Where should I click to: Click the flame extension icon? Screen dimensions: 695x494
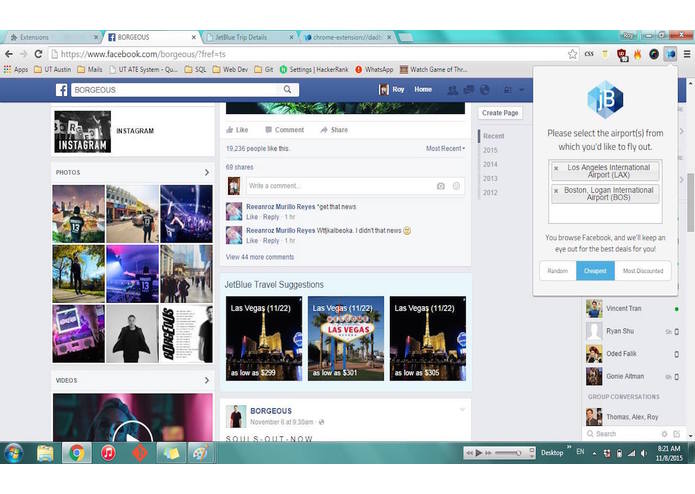coord(637,54)
